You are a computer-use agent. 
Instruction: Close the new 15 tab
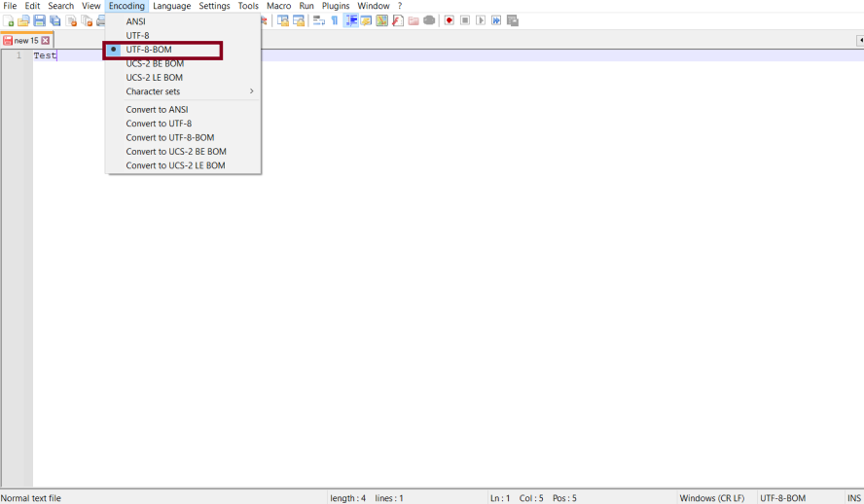click(45, 41)
